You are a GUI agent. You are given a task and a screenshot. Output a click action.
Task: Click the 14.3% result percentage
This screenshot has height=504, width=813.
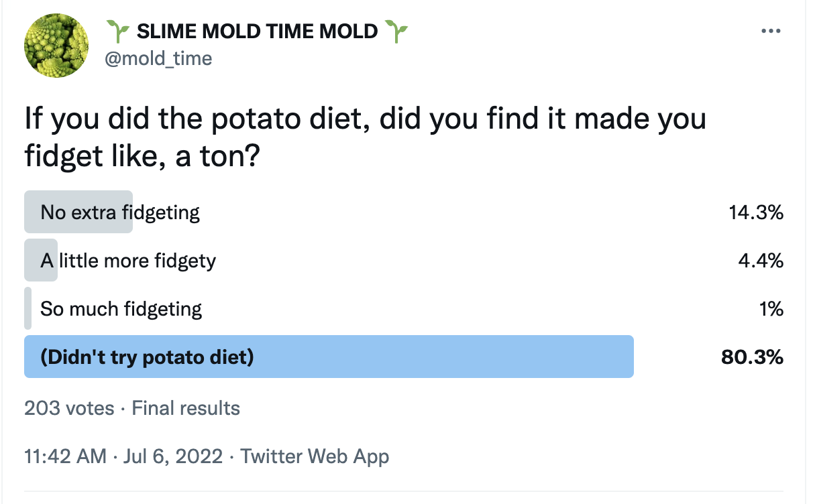tap(756, 213)
